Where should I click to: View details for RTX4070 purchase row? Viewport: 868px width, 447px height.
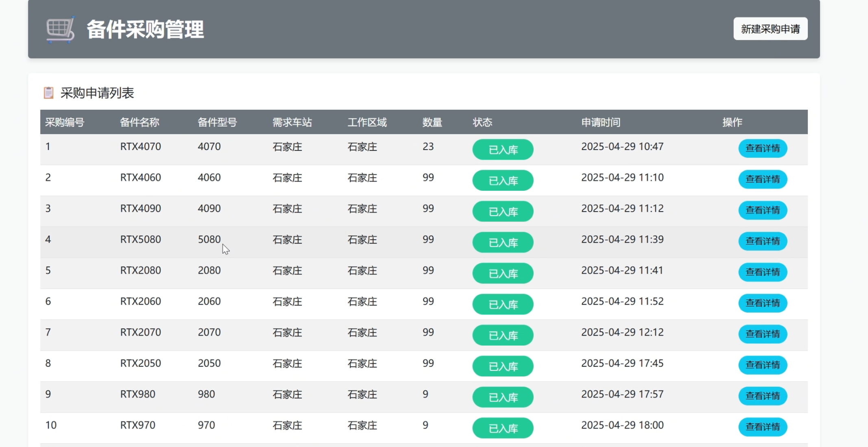click(762, 148)
